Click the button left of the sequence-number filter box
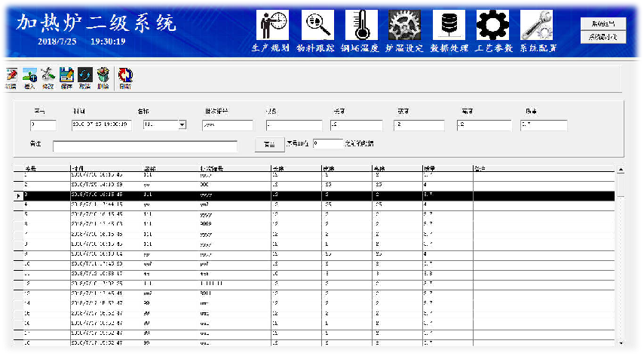 pos(269,144)
